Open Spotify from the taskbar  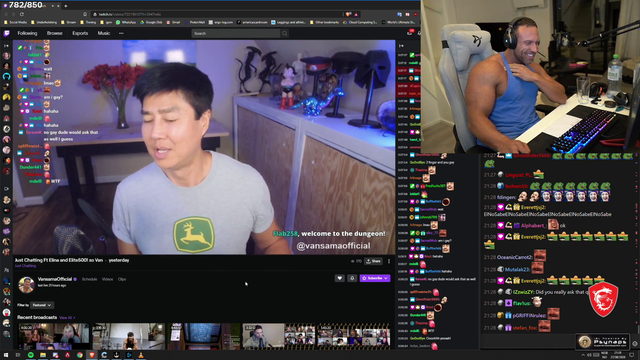(x=31, y=355)
